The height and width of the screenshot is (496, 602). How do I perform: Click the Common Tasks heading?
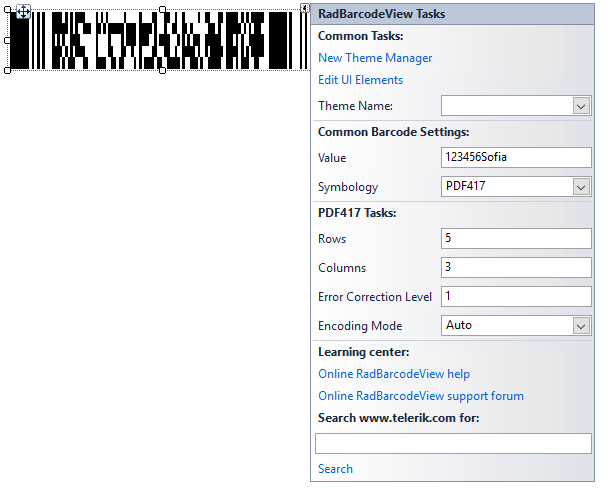(x=361, y=36)
